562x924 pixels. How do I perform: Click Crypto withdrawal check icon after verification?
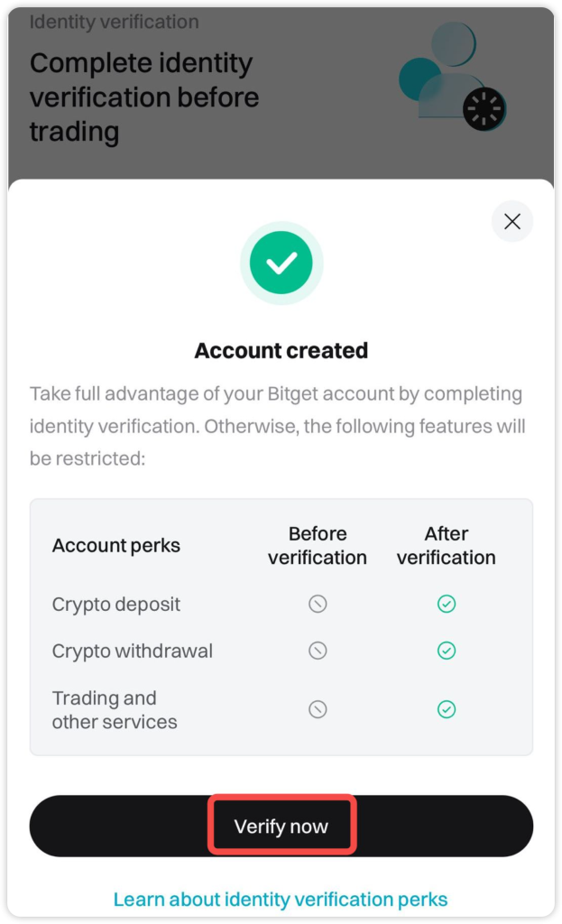coord(446,651)
